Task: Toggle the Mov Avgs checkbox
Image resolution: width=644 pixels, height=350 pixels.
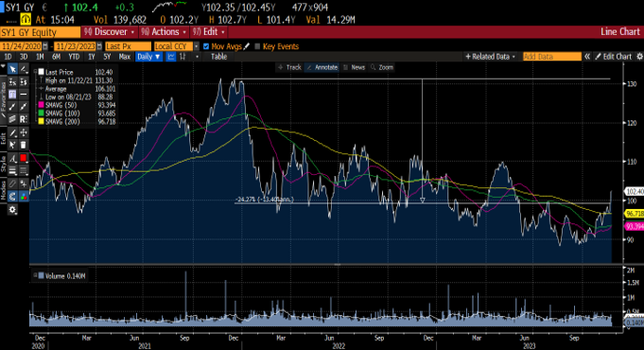Action: [x=206, y=46]
